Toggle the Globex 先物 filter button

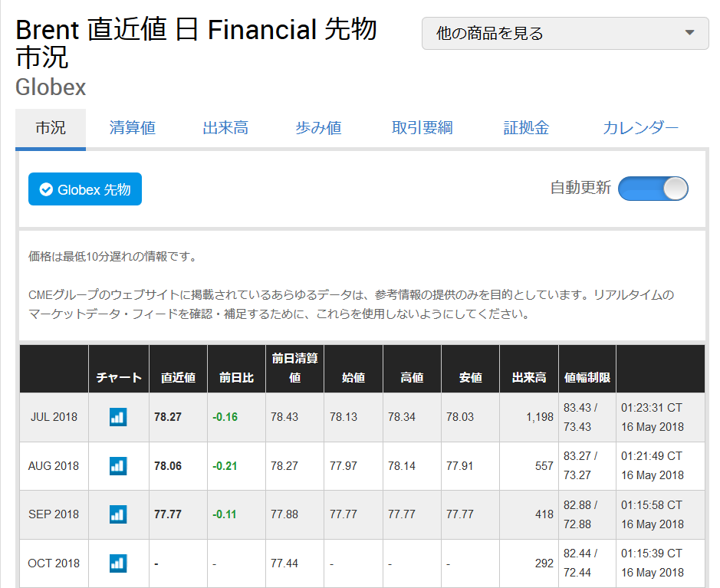point(85,189)
